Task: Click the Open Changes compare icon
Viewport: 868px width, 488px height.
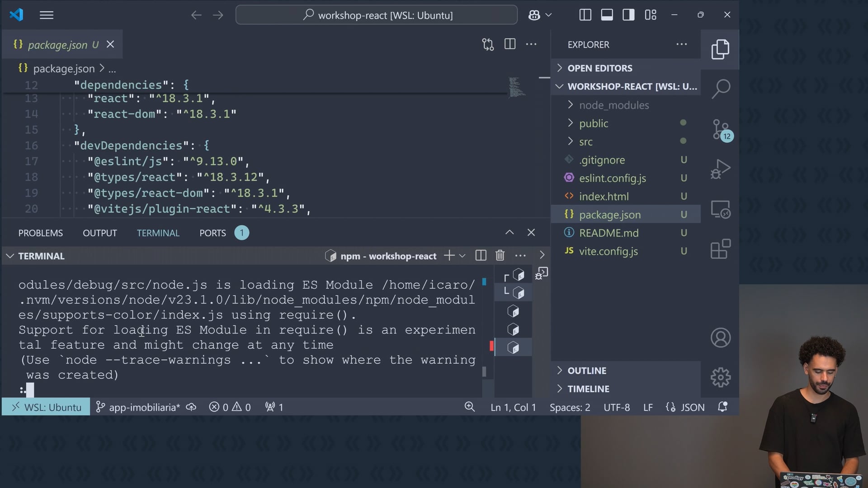Action: pyautogui.click(x=488, y=44)
